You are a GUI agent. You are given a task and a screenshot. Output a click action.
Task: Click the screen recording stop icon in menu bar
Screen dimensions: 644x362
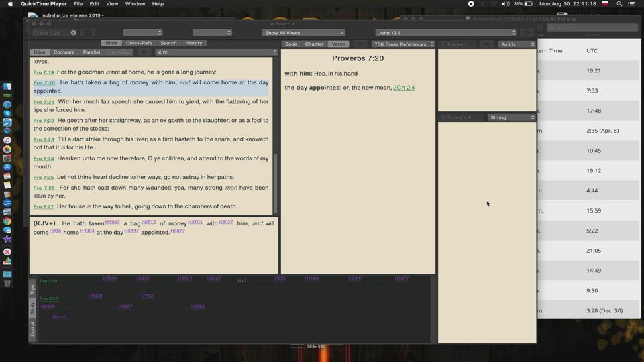471,4
